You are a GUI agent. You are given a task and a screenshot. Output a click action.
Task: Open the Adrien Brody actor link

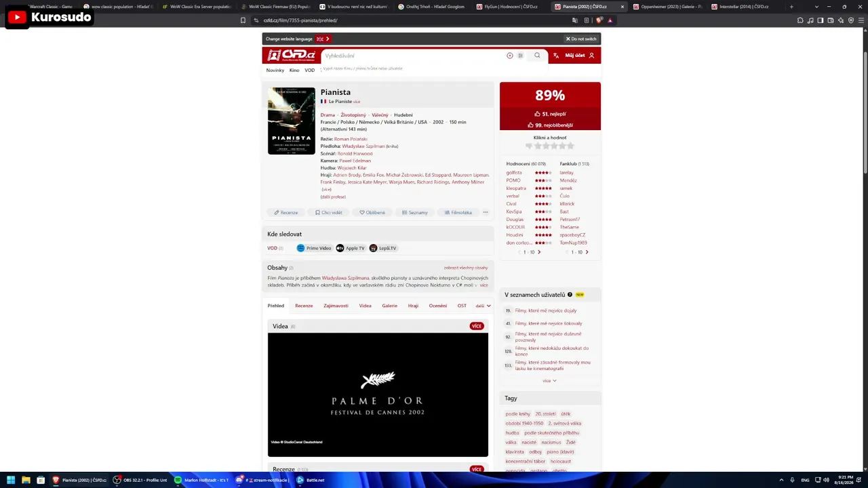coord(347,175)
